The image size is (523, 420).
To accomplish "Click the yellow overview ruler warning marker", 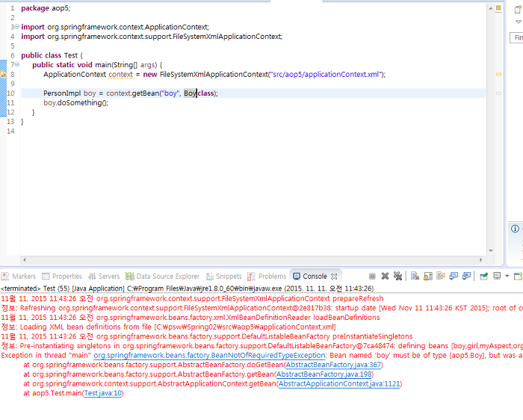I will point(498,74).
